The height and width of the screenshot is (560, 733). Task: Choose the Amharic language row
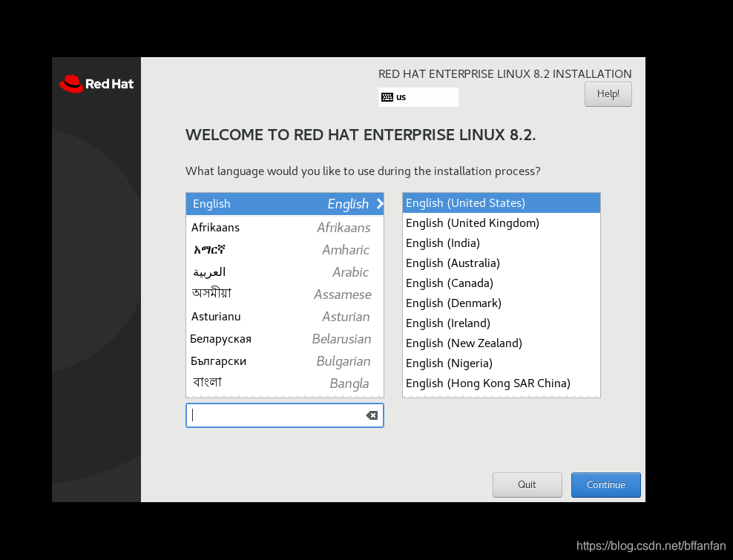pyautogui.click(x=285, y=250)
